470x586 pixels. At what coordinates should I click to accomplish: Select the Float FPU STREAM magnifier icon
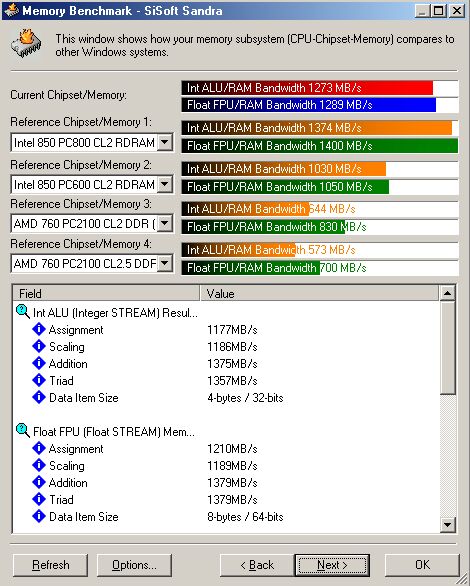point(23,431)
